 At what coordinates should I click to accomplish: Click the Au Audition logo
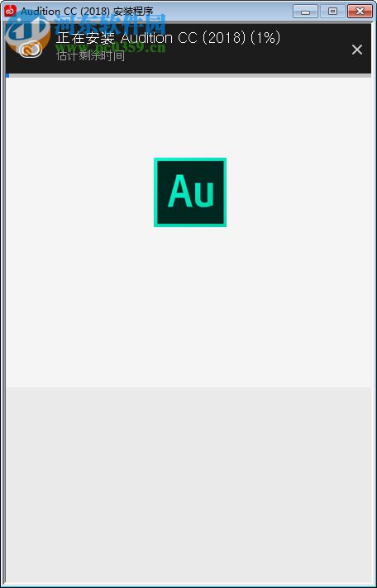tap(190, 192)
